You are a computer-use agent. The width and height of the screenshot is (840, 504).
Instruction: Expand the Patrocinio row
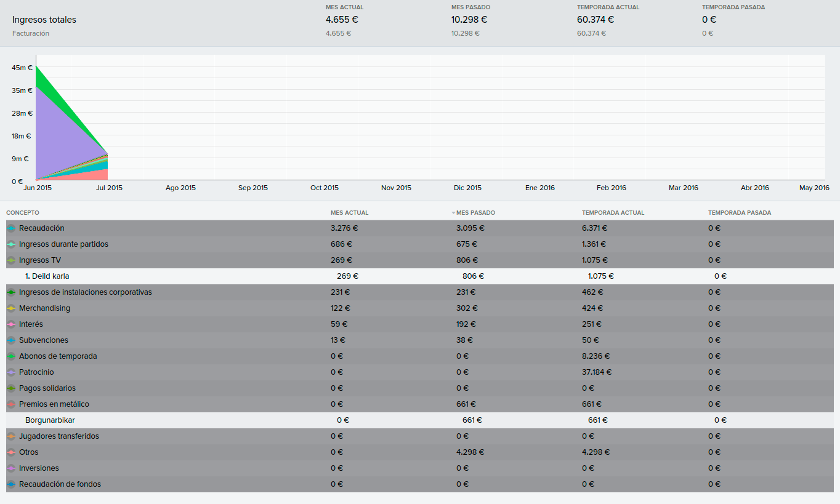coord(420,372)
